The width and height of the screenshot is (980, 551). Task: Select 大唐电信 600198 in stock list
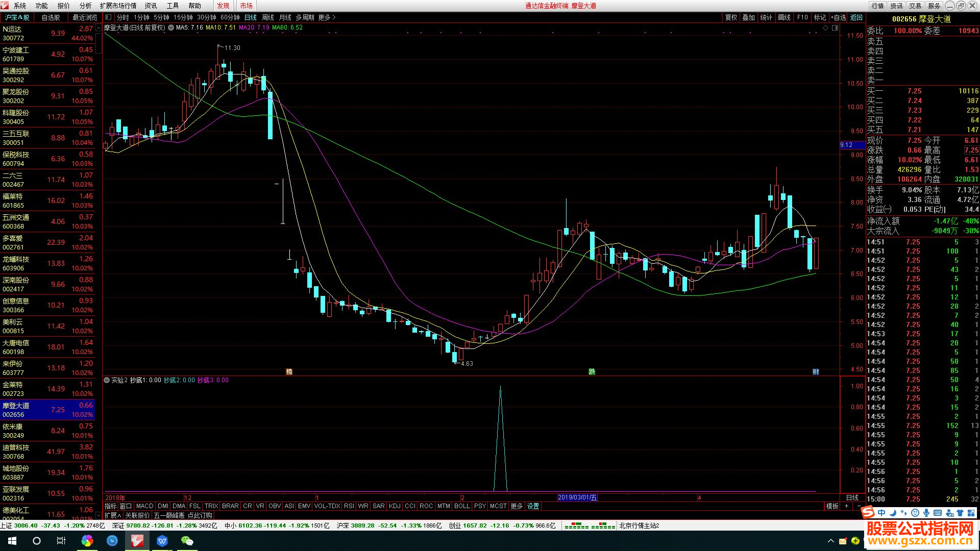point(47,347)
